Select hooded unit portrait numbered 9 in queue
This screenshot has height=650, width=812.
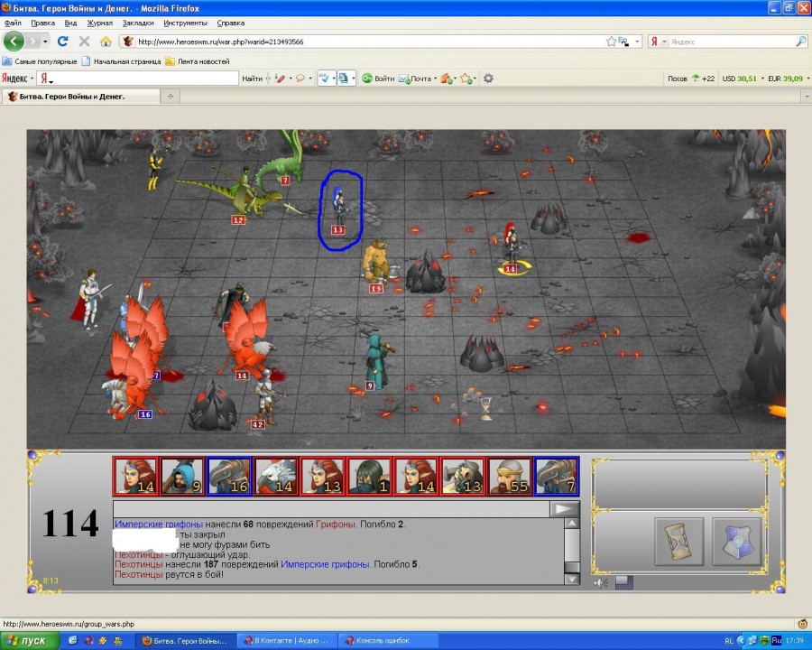point(182,476)
